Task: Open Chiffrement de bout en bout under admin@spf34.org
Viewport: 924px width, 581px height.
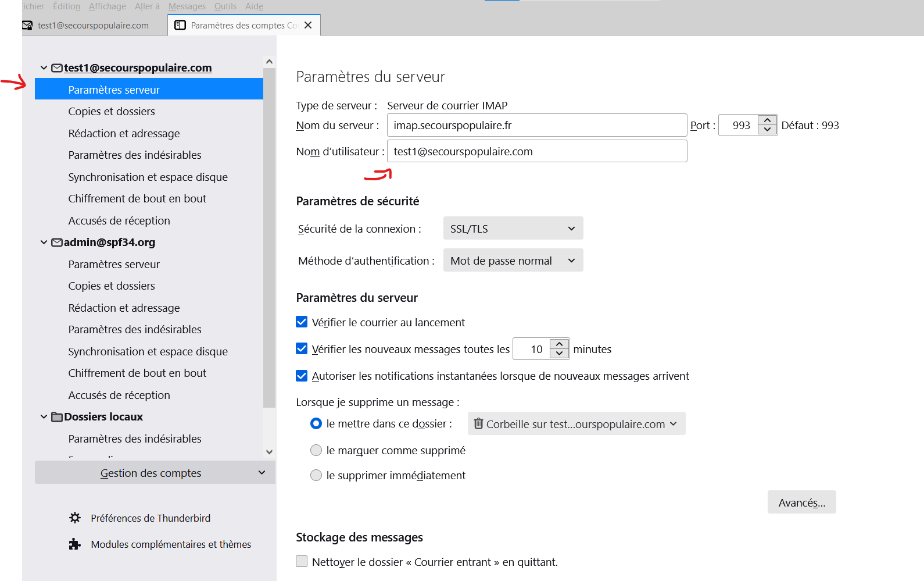Action: (x=137, y=373)
